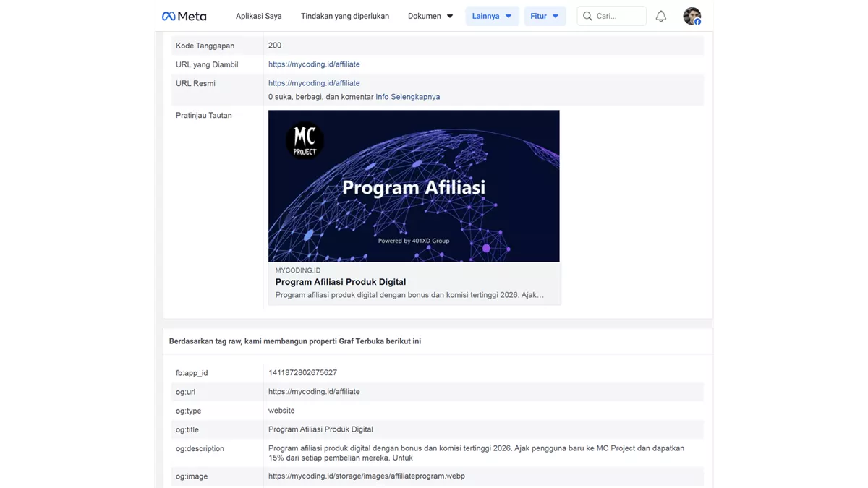Screen dimensions: 868x488
Task: Click the og:url value link
Action: pos(314,391)
